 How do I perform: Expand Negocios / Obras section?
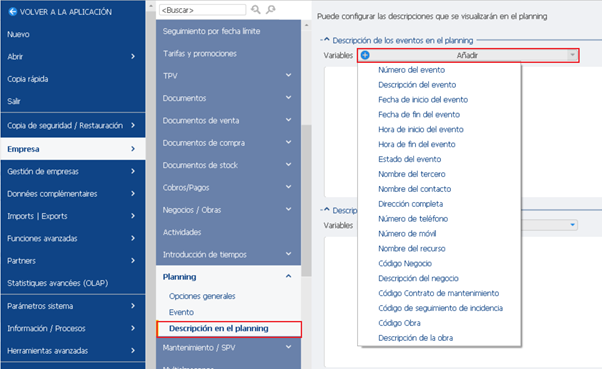click(288, 209)
